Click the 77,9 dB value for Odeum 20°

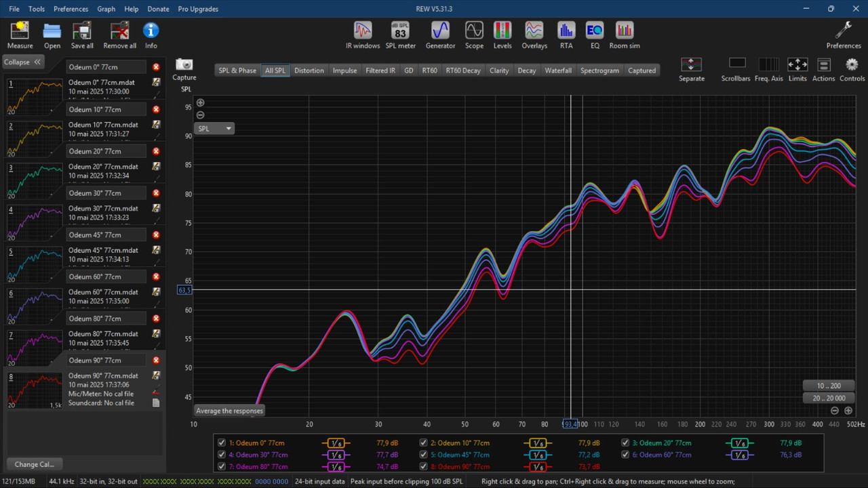(x=791, y=443)
